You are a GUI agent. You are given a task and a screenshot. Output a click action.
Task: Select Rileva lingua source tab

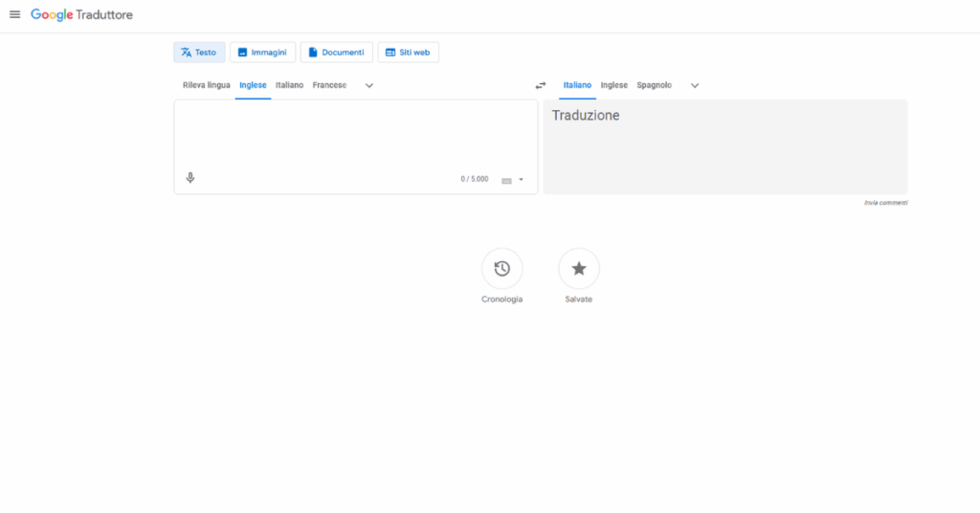[x=206, y=85]
